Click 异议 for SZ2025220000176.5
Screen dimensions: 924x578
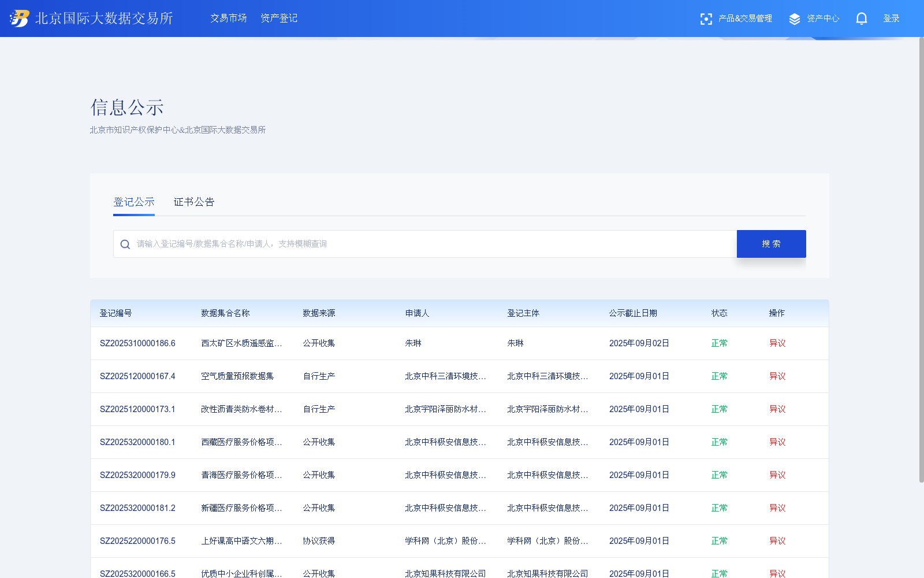(777, 541)
